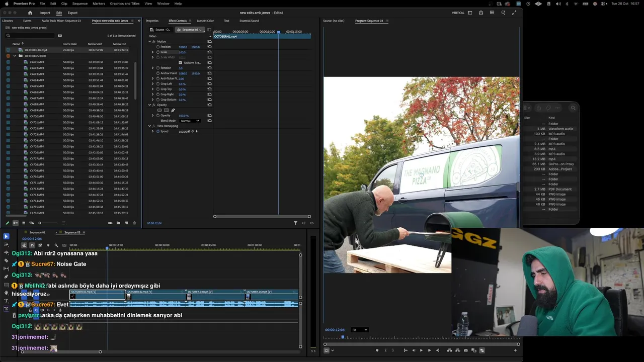Toggle the Motion fx effect on or off
The height and width of the screenshot is (362, 644).
point(154,42)
